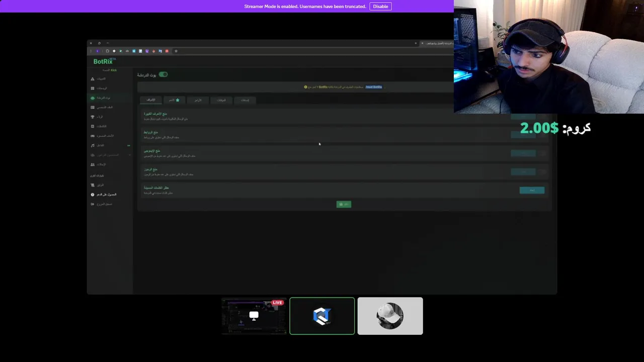Disable Streamer Mode from the top banner
Screen dimensions: 644x362
(380, 6)
